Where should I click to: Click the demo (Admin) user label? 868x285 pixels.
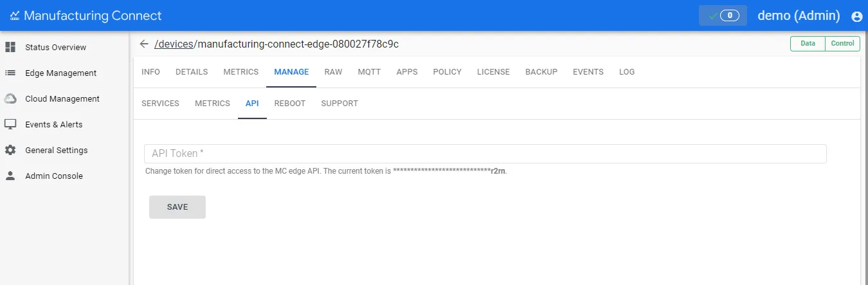coord(799,15)
